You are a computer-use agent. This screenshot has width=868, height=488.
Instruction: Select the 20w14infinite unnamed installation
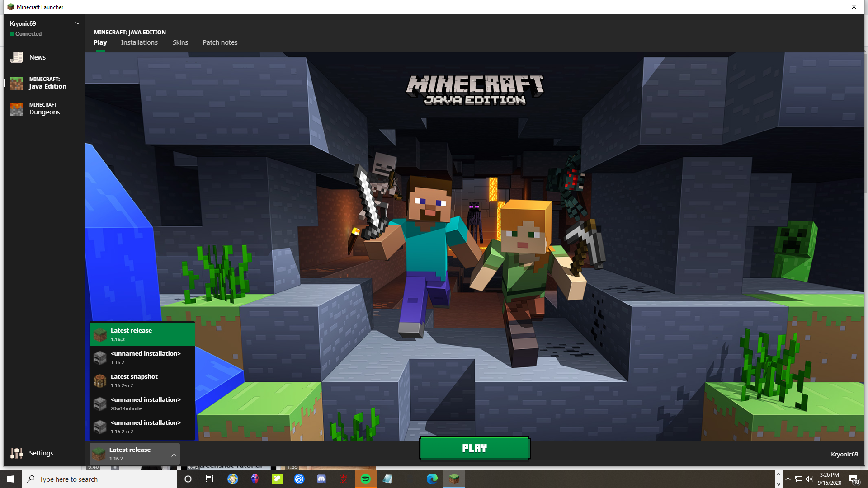142,404
